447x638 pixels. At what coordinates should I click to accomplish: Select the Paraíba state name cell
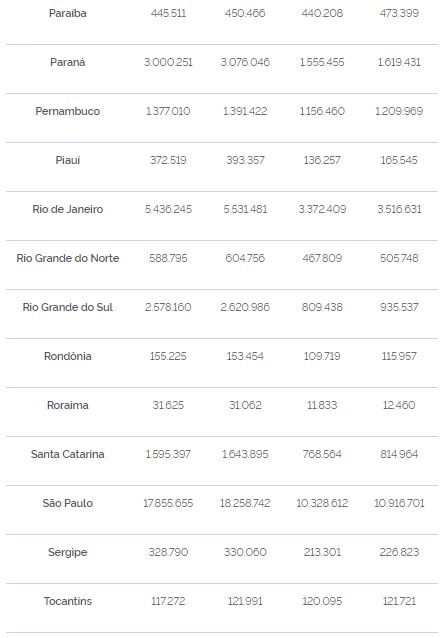pyautogui.click(x=68, y=13)
